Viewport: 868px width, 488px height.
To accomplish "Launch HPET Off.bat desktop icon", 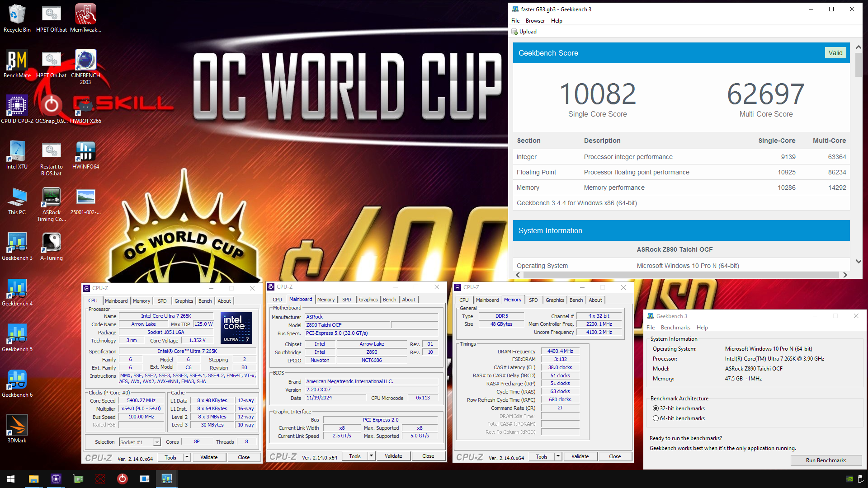I will [51, 18].
